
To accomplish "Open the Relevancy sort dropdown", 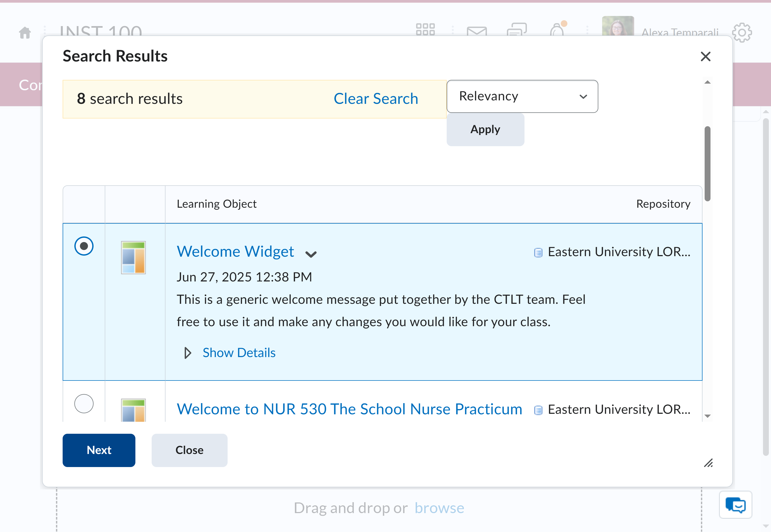I will tap(522, 96).
